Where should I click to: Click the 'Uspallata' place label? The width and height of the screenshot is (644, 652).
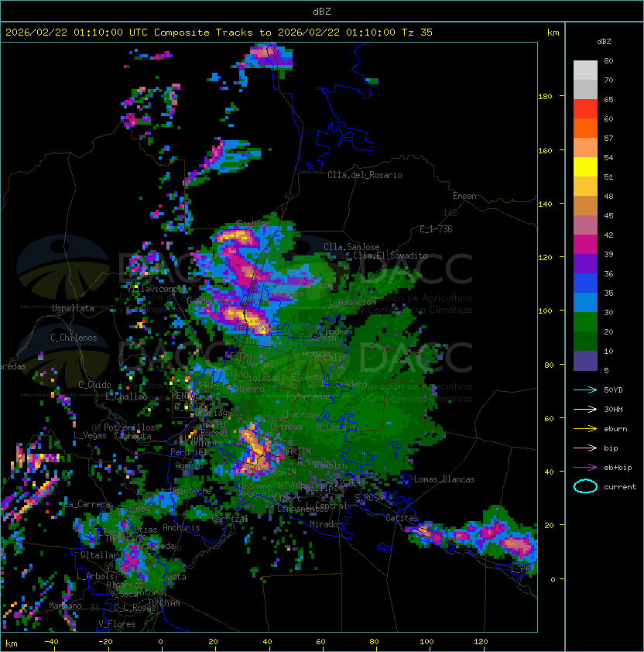click(73, 308)
